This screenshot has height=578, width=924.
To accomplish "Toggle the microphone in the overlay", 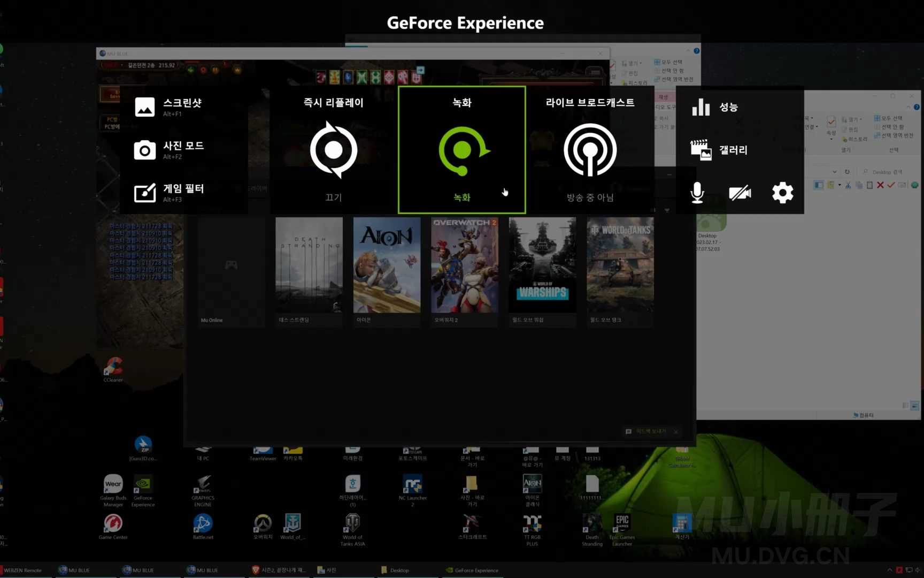I will click(697, 193).
